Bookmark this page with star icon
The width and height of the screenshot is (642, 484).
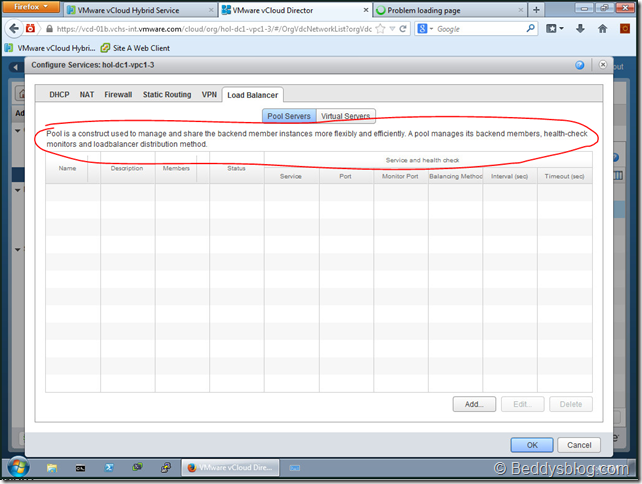click(x=380, y=29)
